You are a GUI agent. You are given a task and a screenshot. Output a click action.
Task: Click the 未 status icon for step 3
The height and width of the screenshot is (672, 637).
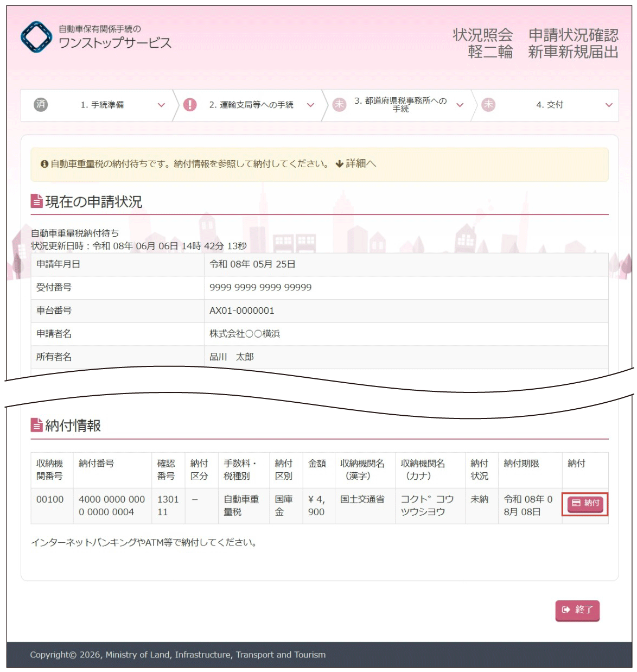pyautogui.click(x=339, y=104)
